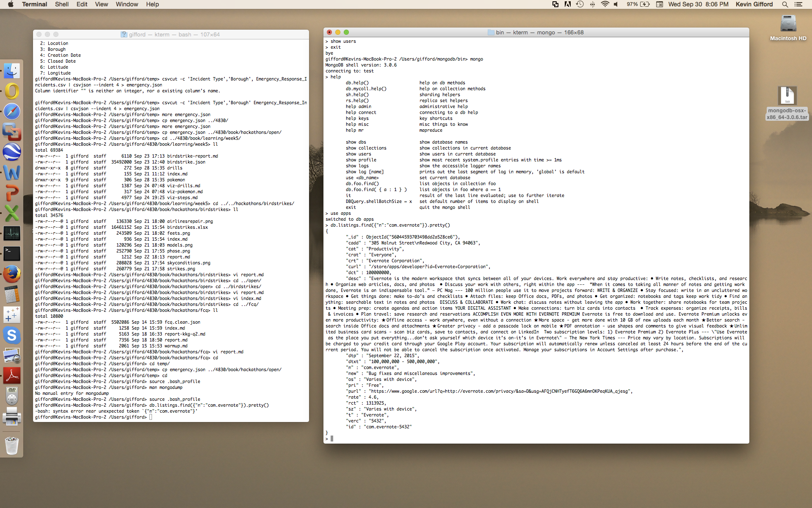Click the 'db.listings.find' command in mongo window
Image resolution: width=812 pixels, height=508 pixels.
390,225
